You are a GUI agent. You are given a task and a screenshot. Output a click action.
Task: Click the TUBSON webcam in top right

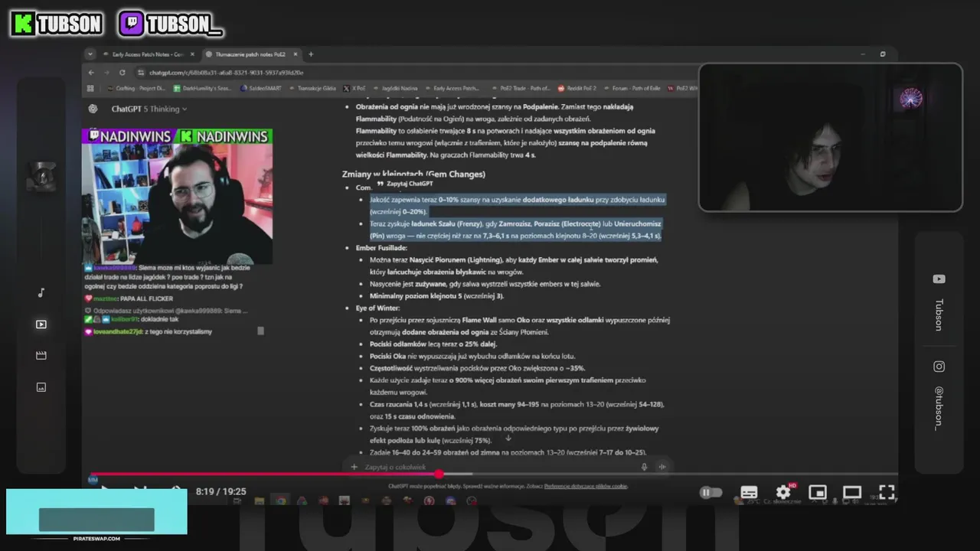[x=831, y=137]
